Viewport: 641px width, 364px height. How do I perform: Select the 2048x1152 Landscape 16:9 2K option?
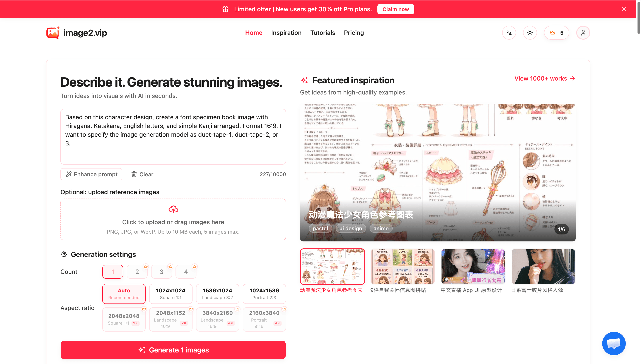click(170, 319)
